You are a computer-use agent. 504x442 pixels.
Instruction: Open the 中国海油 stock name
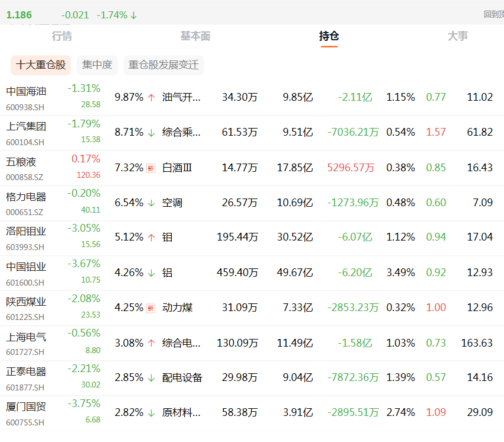[x=26, y=92]
